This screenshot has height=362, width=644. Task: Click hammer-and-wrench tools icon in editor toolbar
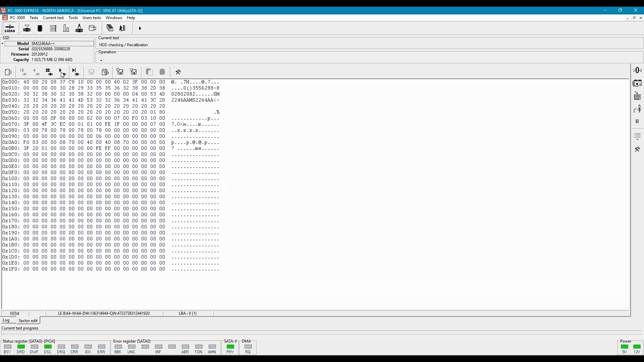[178, 72]
